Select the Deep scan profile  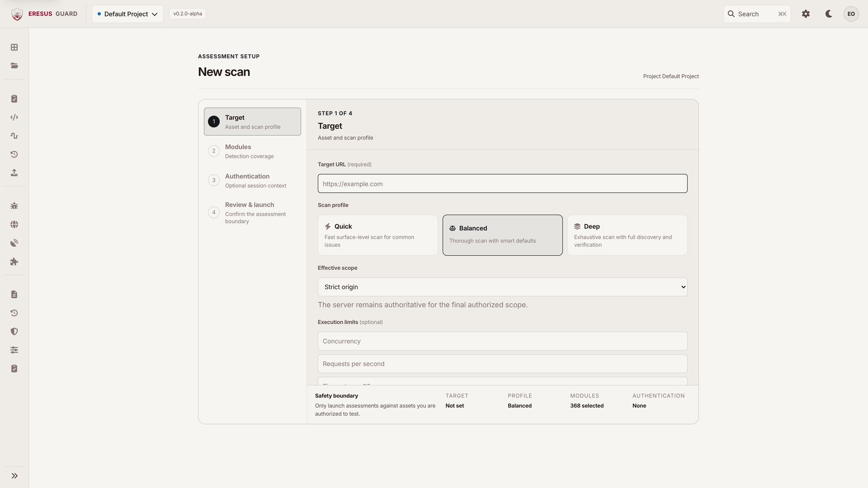(627, 235)
